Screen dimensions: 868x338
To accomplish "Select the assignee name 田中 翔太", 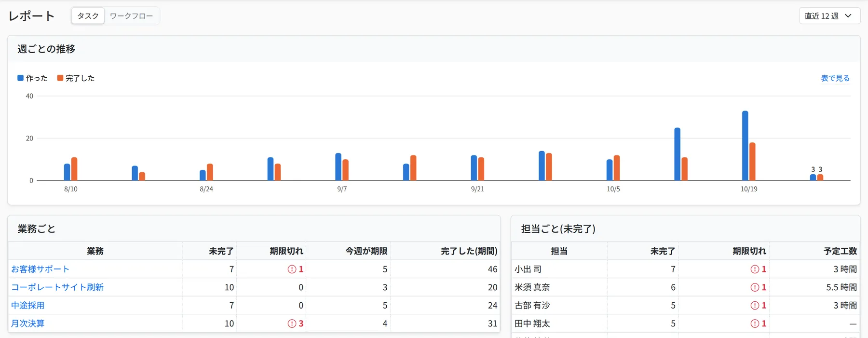I will (x=532, y=324).
